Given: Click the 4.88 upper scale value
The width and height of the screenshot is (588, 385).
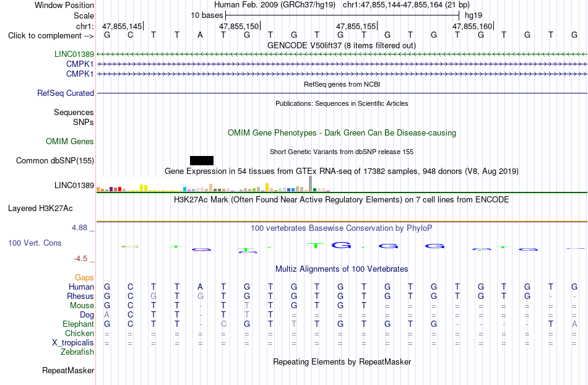Looking at the screenshot, I should pos(79,228).
